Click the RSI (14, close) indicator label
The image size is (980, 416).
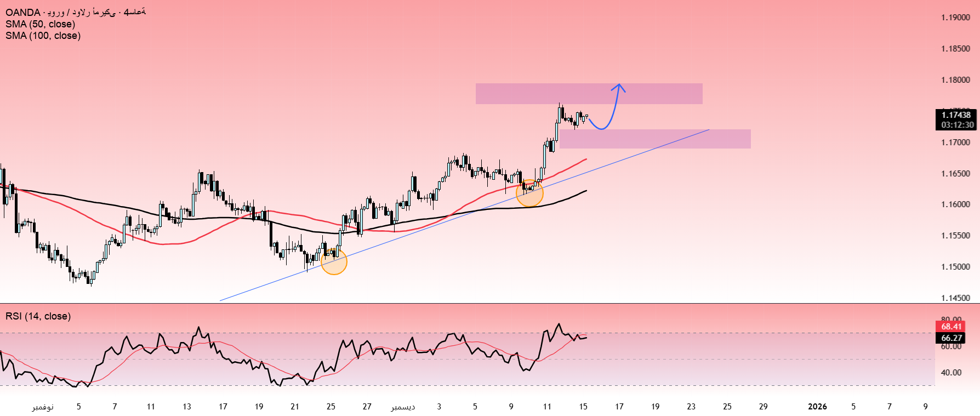[x=38, y=316]
